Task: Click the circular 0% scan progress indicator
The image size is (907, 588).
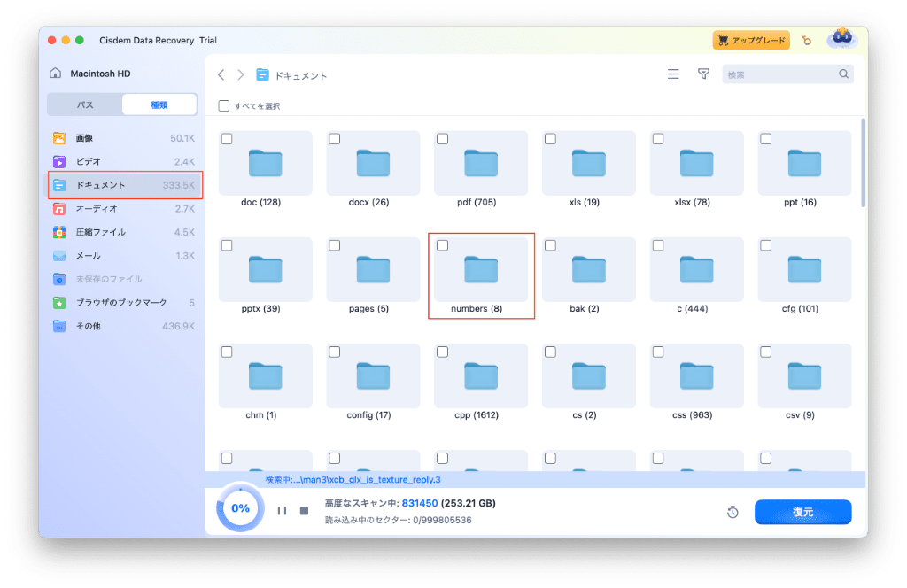Action: point(240,508)
